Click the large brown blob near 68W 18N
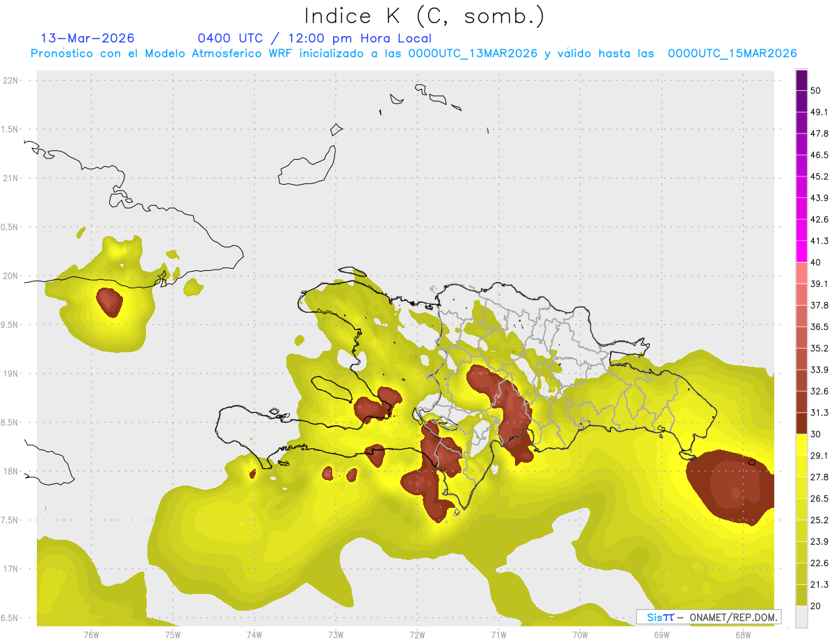This screenshot has width=834, height=644. coord(730,486)
